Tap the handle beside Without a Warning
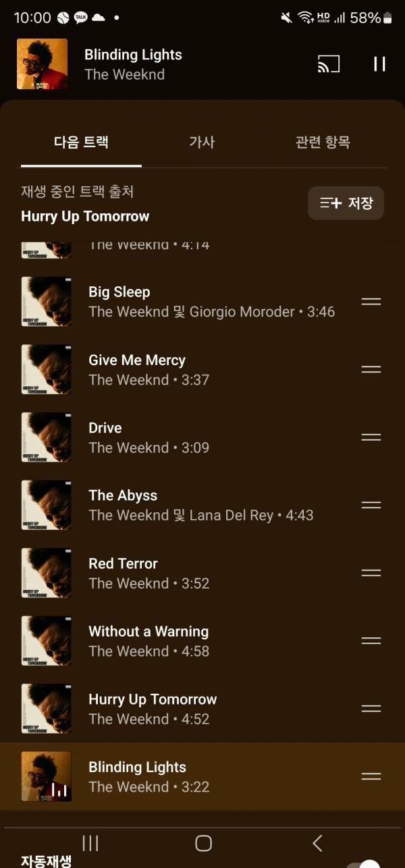 (371, 641)
